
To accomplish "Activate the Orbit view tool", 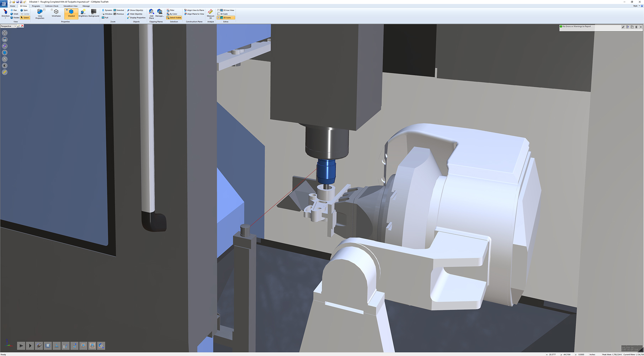I will click(14, 14).
